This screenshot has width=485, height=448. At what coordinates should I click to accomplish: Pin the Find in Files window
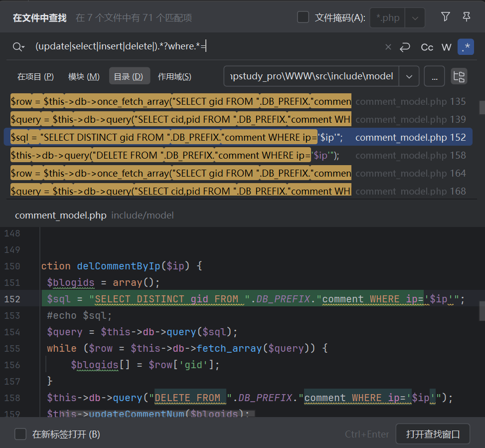pyautogui.click(x=467, y=17)
